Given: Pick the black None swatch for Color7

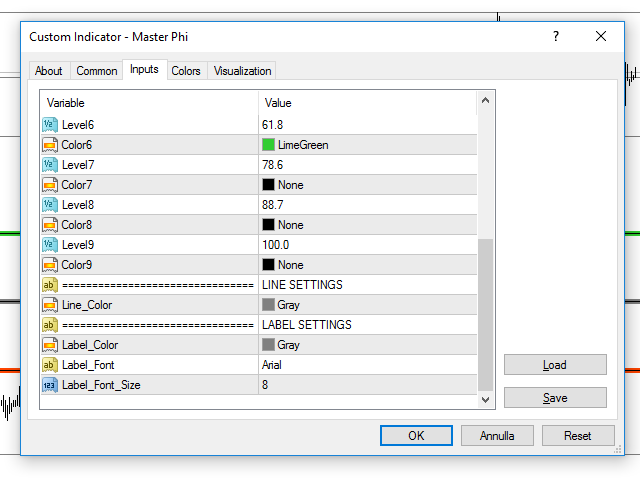Looking at the screenshot, I should click(268, 185).
